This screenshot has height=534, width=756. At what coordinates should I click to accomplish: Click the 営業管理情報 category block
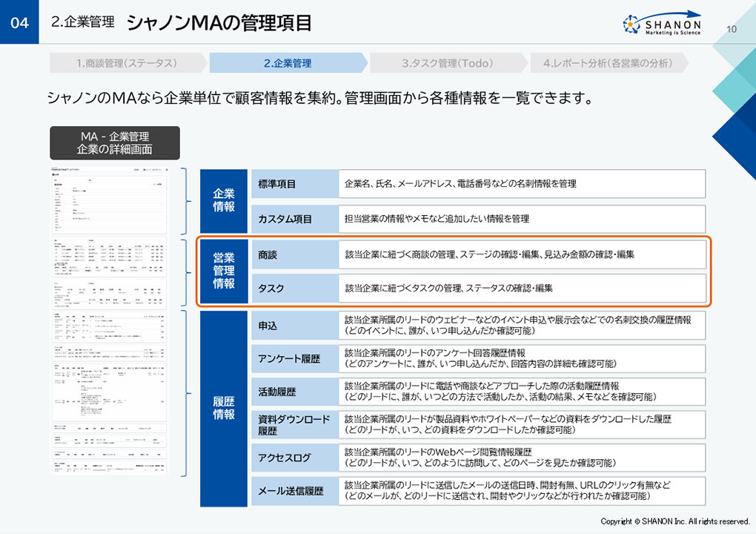224,271
